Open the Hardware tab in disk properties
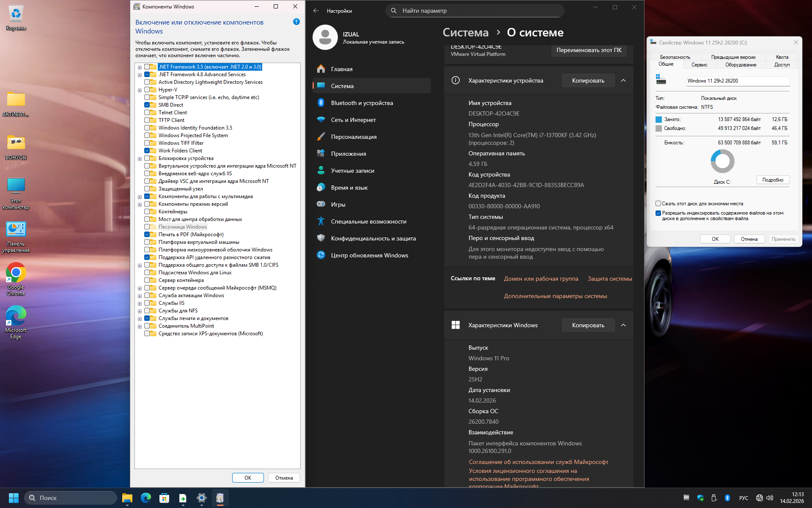The width and height of the screenshot is (812, 508). click(741, 65)
